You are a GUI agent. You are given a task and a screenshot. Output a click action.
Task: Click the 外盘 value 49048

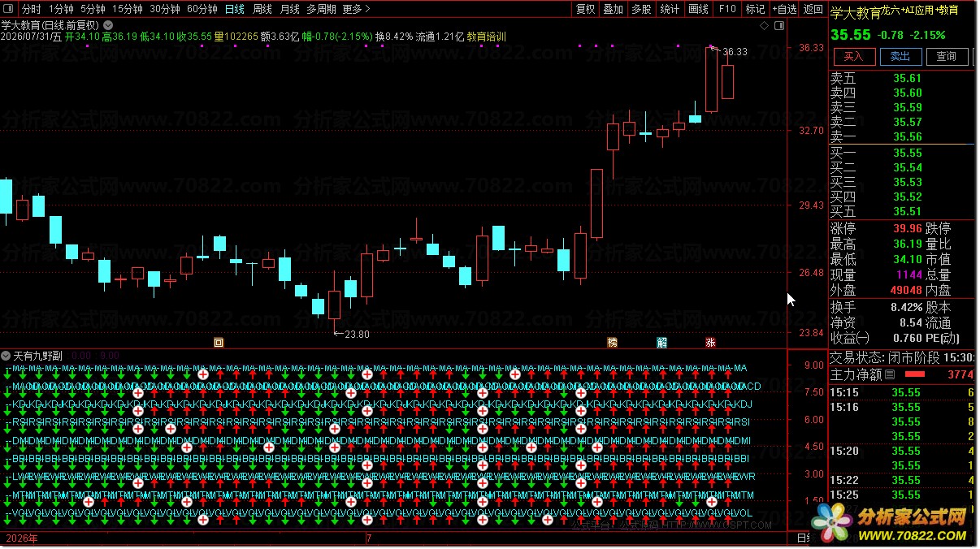click(x=906, y=290)
